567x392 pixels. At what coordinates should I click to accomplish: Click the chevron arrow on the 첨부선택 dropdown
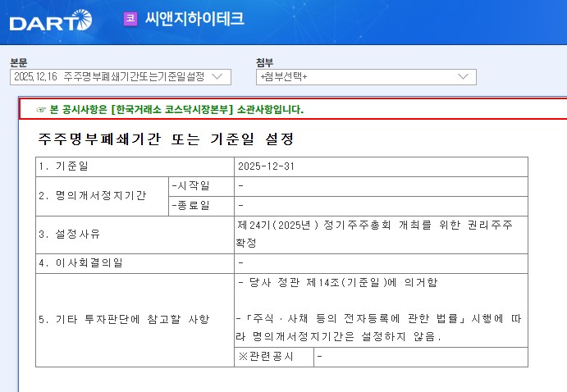(462, 77)
